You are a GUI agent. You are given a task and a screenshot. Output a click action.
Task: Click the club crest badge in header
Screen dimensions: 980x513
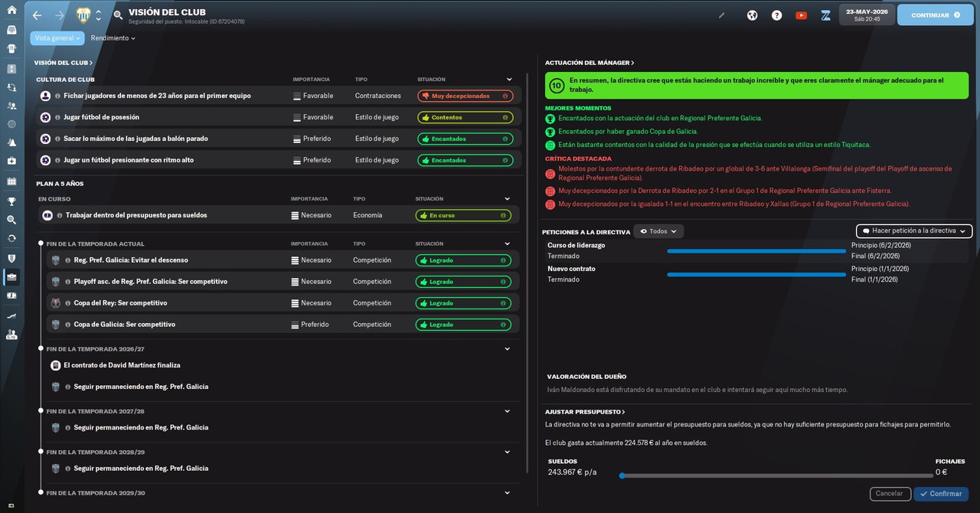point(83,15)
